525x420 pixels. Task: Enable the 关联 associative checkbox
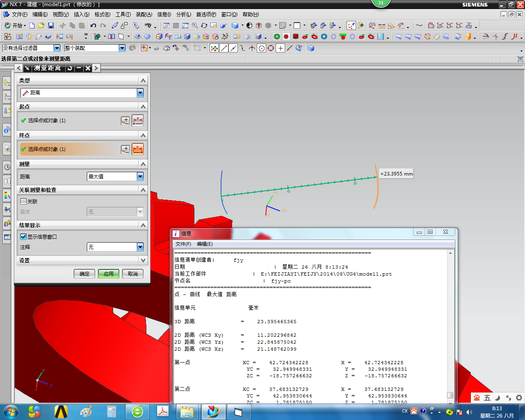(23, 201)
